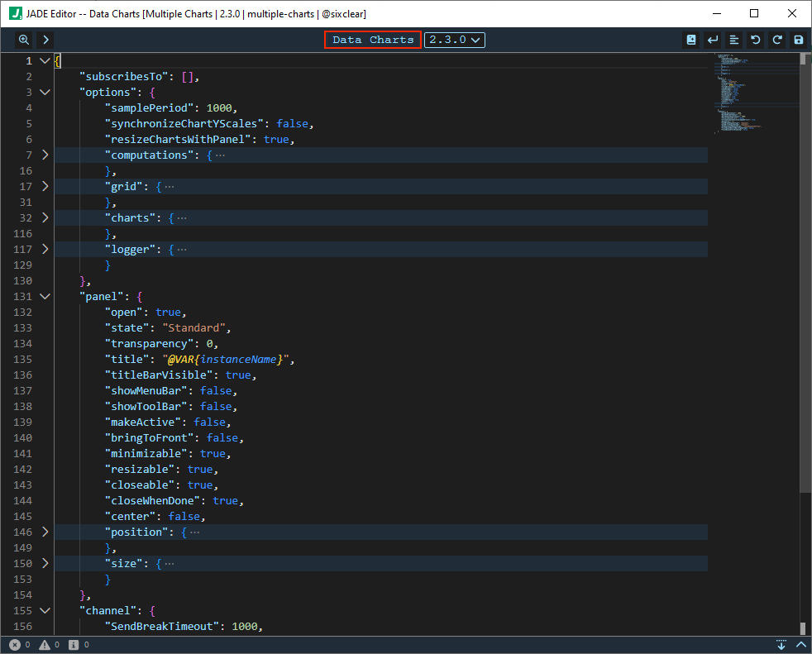The width and height of the screenshot is (812, 654).
Task: Click the format document lines icon
Action: [x=733, y=40]
